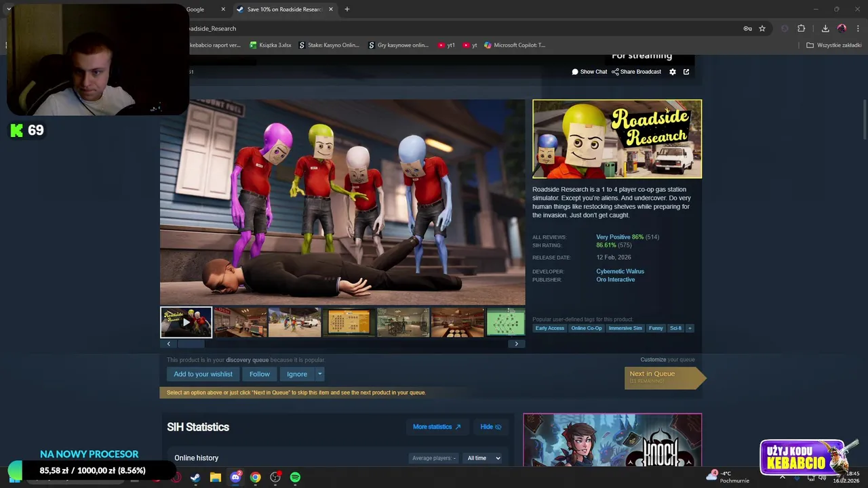The width and height of the screenshot is (868, 488).
Task: Open the Knock game advertisement image
Action: 612,440
